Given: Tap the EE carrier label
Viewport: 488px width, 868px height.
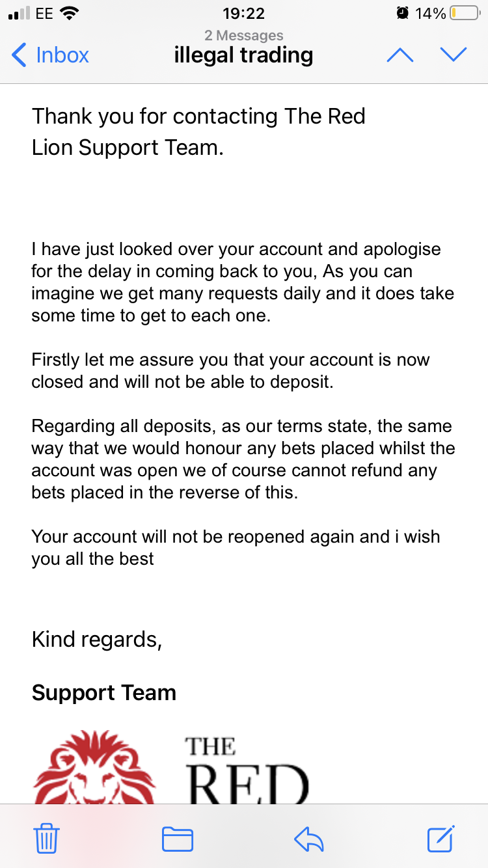Looking at the screenshot, I should (44, 13).
